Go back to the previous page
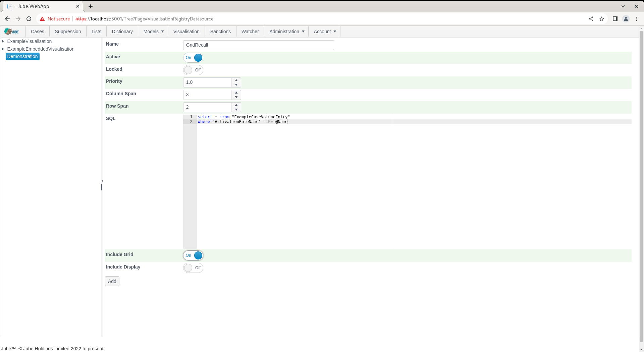The image size is (644, 352). (x=7, y=19)
